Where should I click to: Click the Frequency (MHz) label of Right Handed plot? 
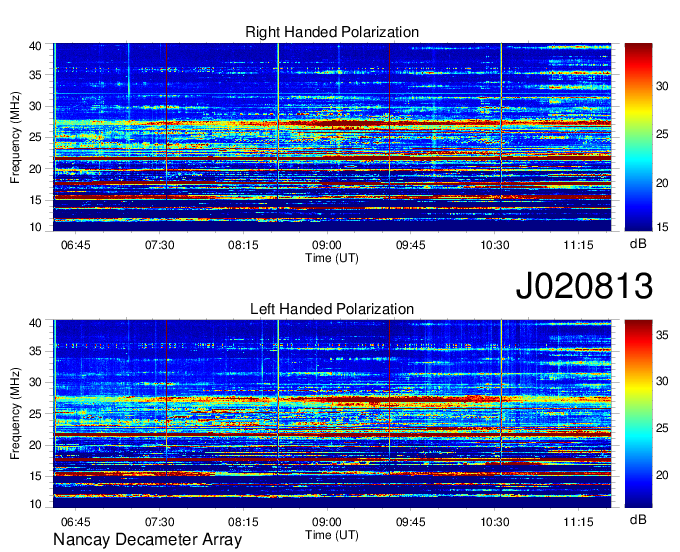[x=15, y=137]
